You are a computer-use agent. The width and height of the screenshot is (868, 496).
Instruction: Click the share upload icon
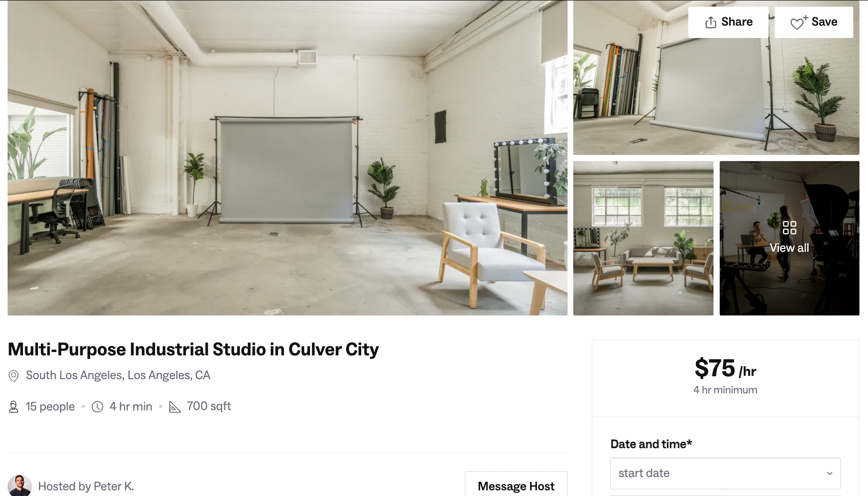711,22
